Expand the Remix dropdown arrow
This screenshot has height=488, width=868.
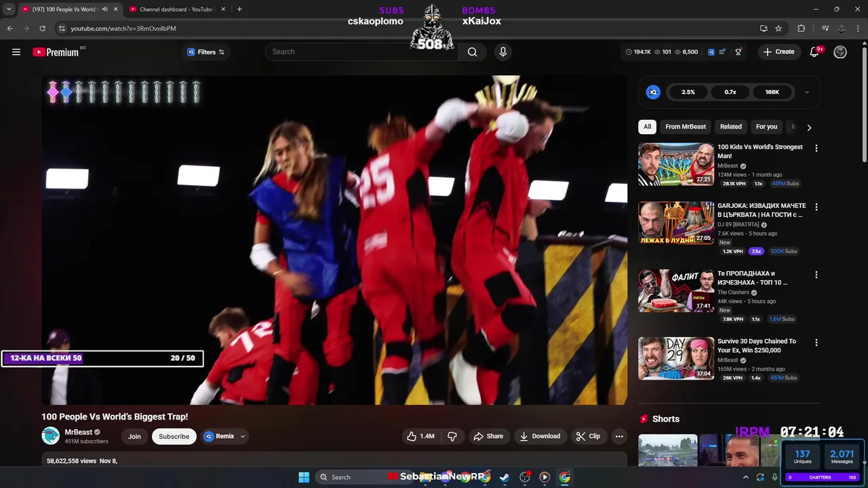242,436
